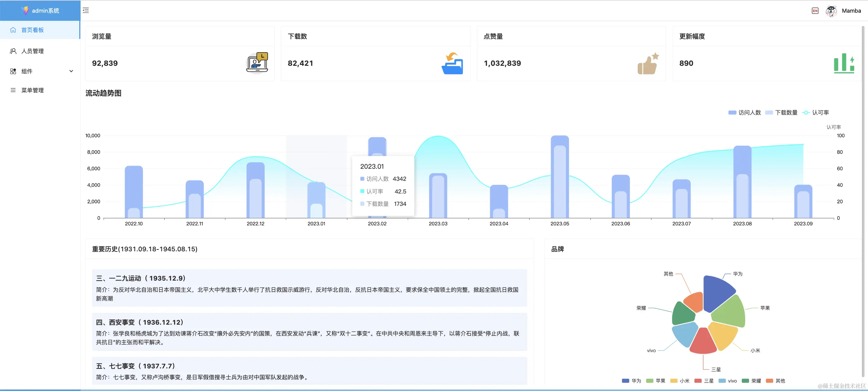868x391 pixels.
Task: Click the lightning logo next to admin系统
Action: pyautogui.click(x=26, y=11)
